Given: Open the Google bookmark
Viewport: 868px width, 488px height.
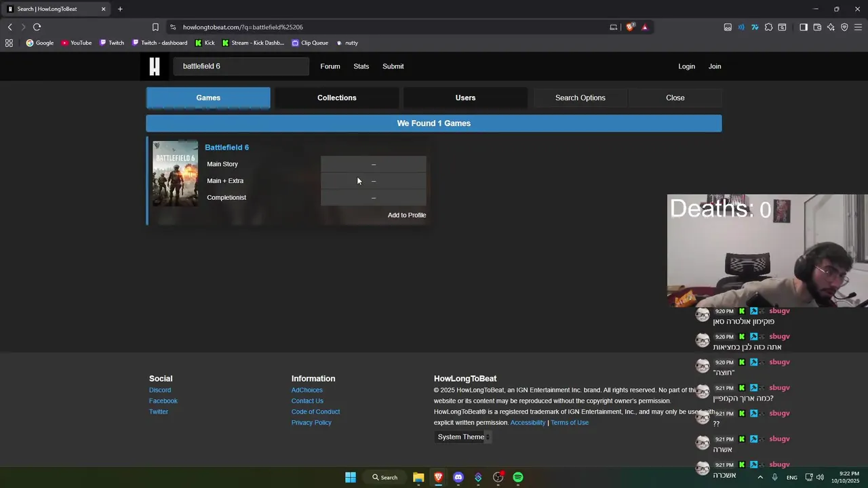Looking at the screenshot, I should coord(39,43).
